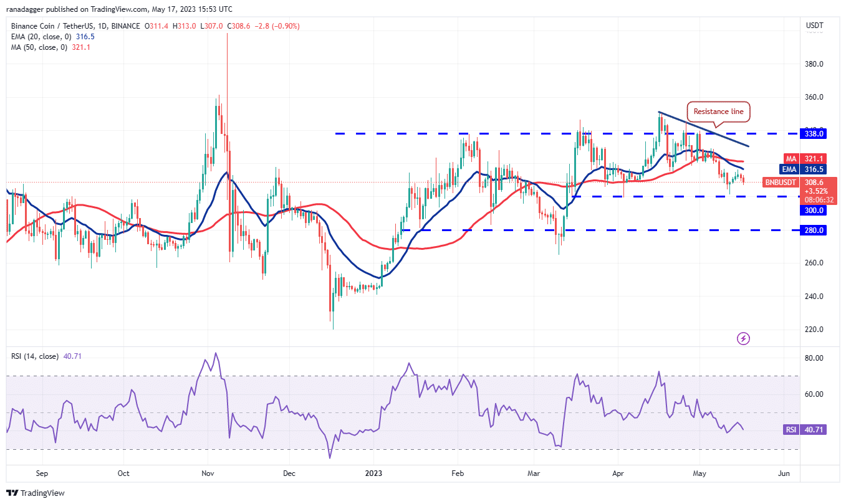Click the Nov label on time axis
846x504 pixels.
[x=209, y=473]
